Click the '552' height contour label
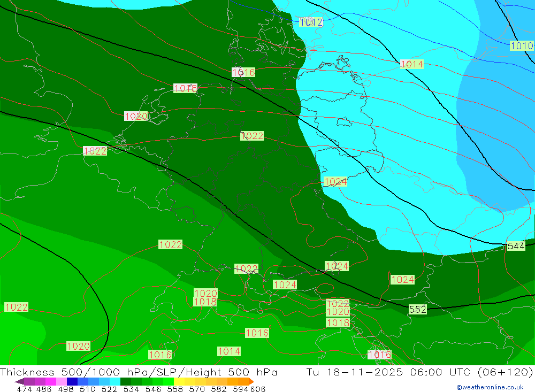 tap(418, 310)
